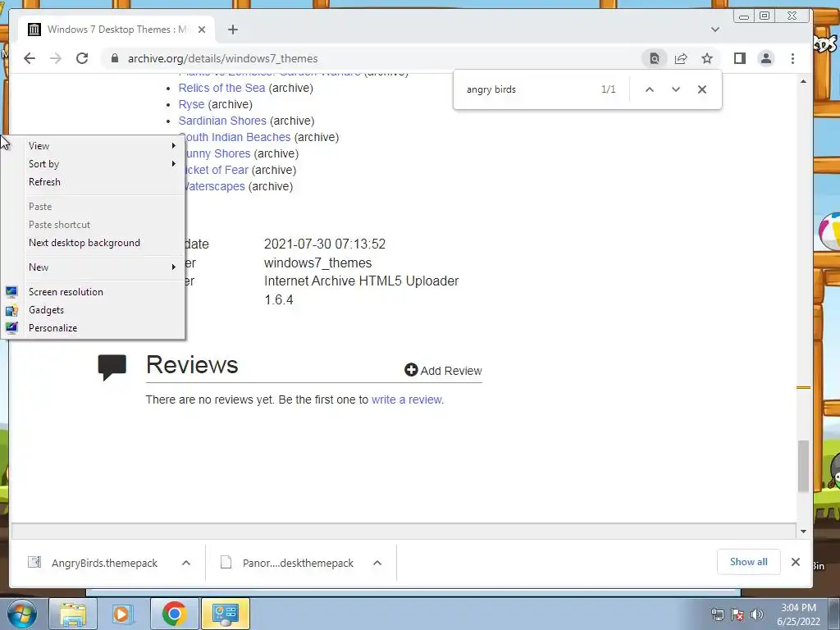Choose Screen resolution from context menu
This screenshot has height=630, width=840.
[x=102, y=292]
